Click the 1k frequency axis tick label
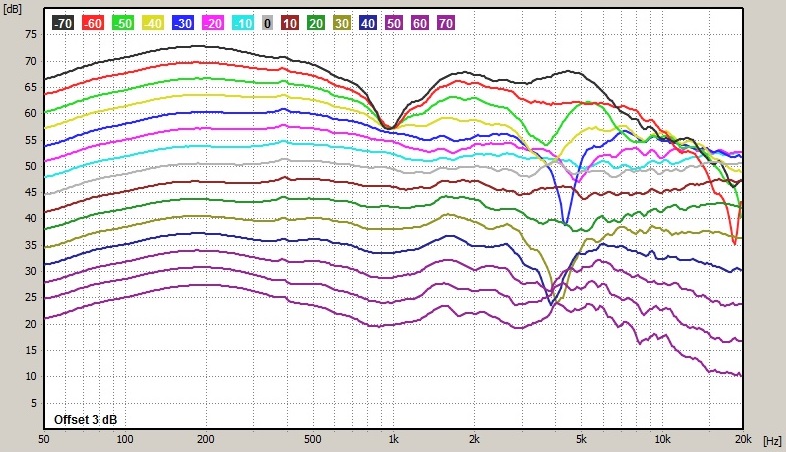Image resolution: width=786 pixels, height=452 pixels. (394, 440)
